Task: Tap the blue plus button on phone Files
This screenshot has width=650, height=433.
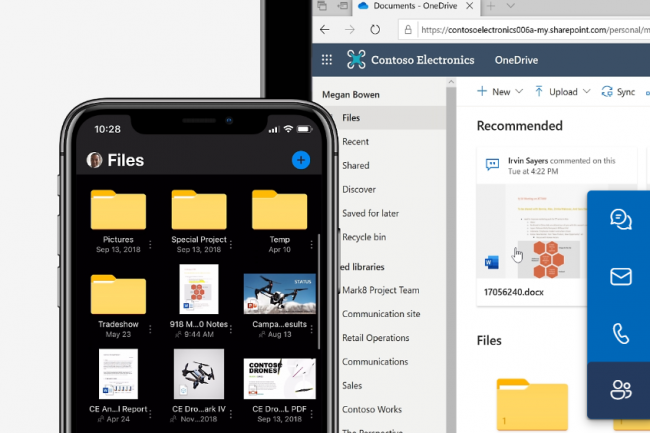Action: pos(301,160)
